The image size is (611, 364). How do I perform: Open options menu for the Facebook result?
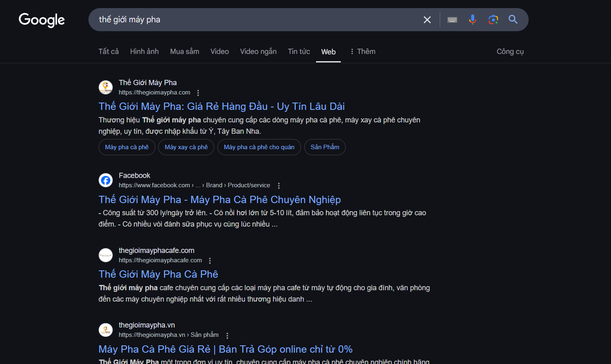point(279,186)
